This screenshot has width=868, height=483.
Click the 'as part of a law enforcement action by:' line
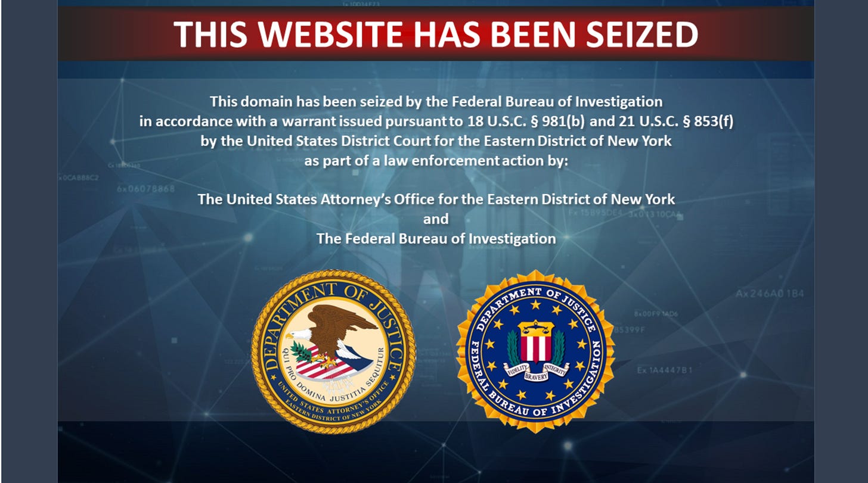click(436, 161)
